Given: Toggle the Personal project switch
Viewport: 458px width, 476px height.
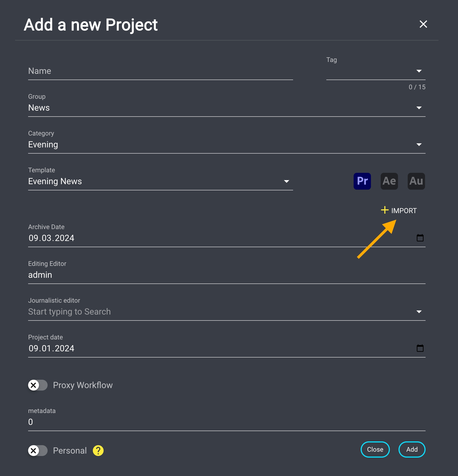Looking at the screenshot, I should (38, 451).
